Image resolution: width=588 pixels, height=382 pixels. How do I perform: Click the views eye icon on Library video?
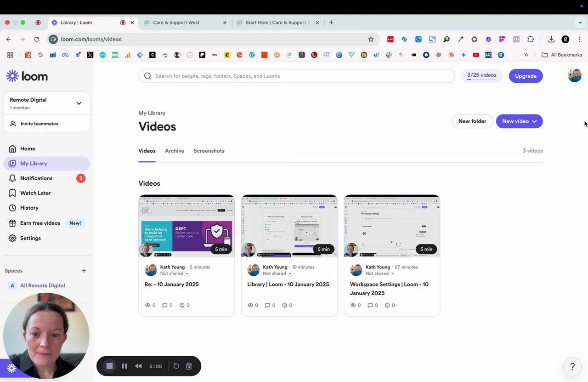tap(250, 305)
